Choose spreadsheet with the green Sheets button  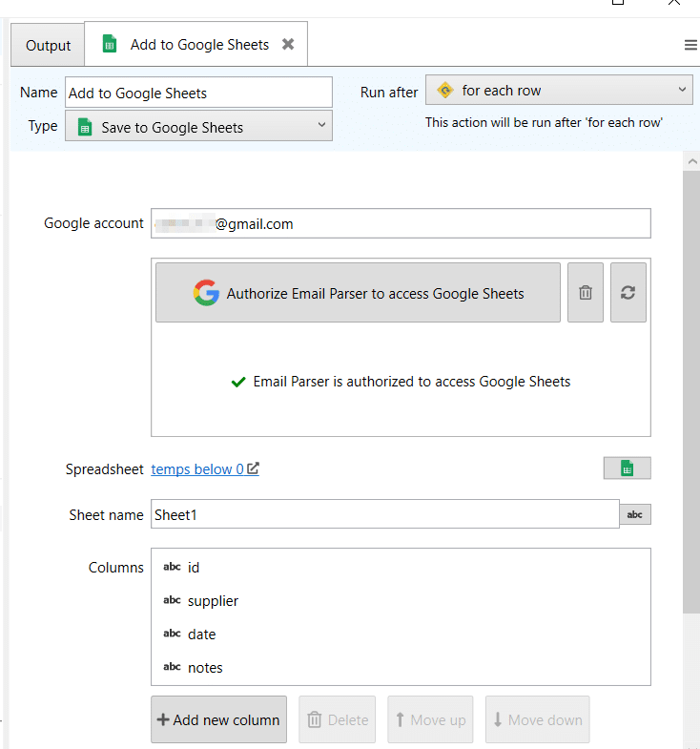(627, 468)
